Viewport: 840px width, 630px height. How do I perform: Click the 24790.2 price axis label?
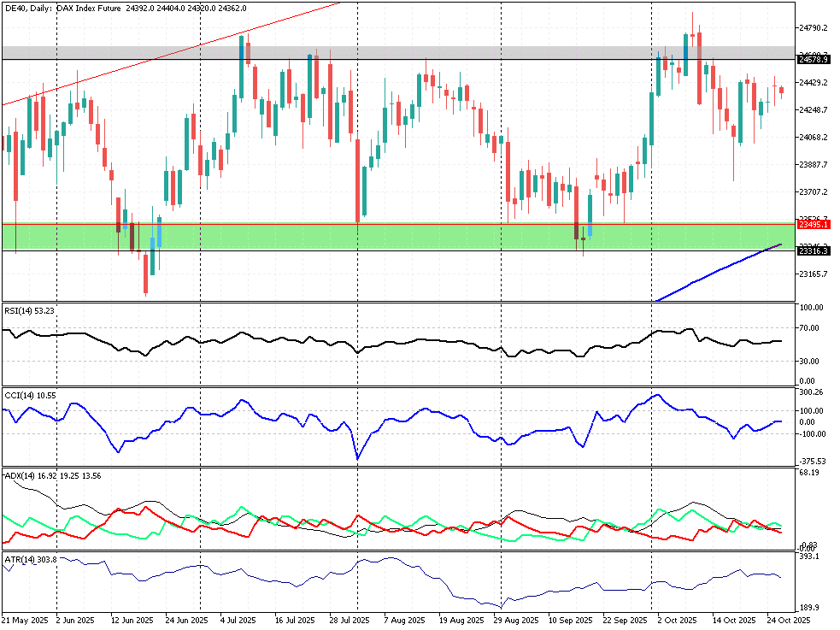tap(813, 28)
